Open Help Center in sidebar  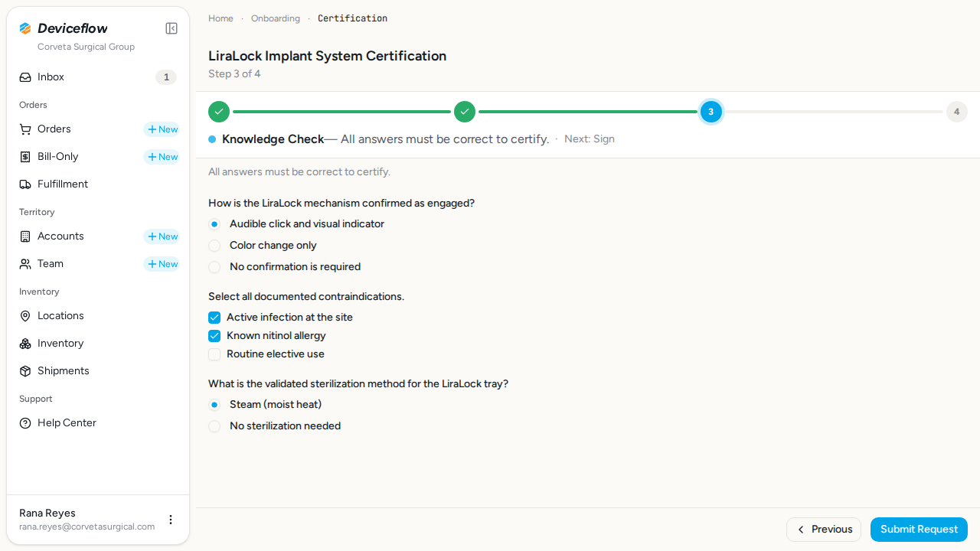pyautogui.click(x=98, y=423)
